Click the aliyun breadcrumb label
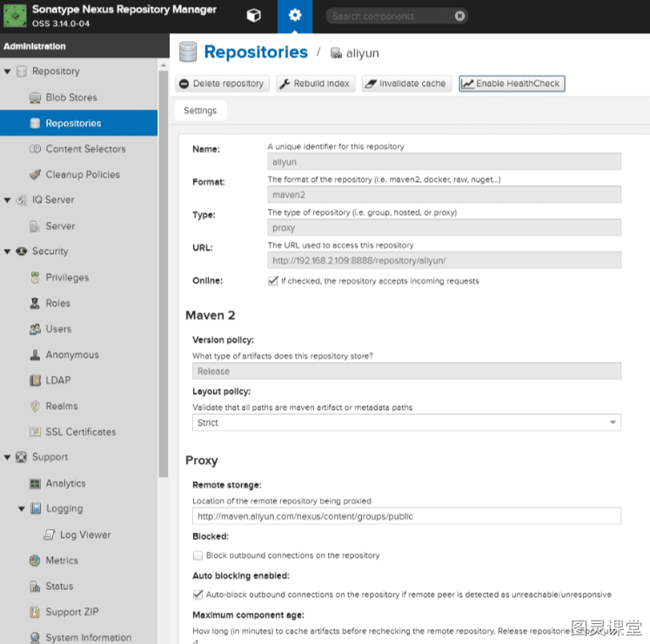Image resolution: width=650 pixels, height=644 pixels. [x=362, y=53]
